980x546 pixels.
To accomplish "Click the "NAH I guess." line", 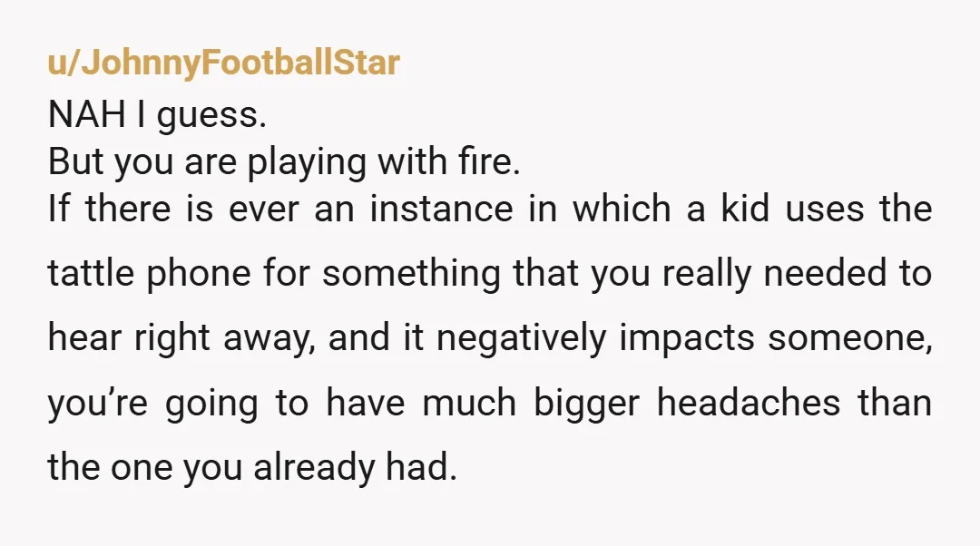I will coord(158,115).
